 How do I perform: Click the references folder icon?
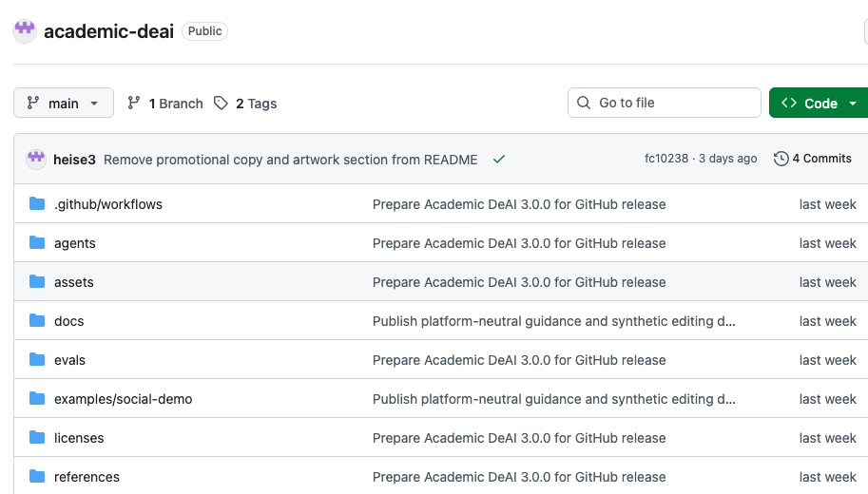37,476
